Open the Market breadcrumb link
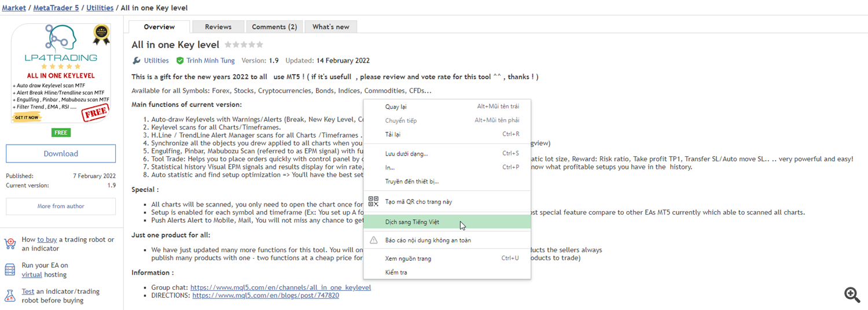The width and height of the screenshot is (868, 310). [14, 8]
